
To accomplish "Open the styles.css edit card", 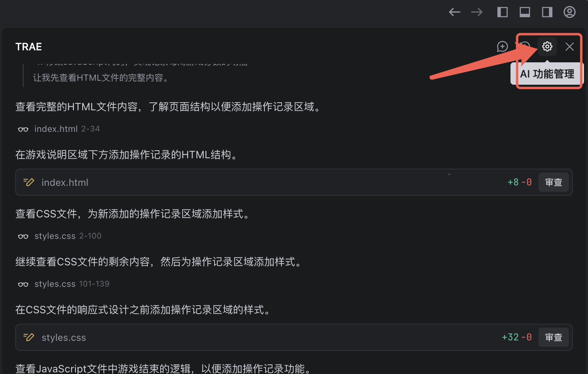I will (294, 337).
